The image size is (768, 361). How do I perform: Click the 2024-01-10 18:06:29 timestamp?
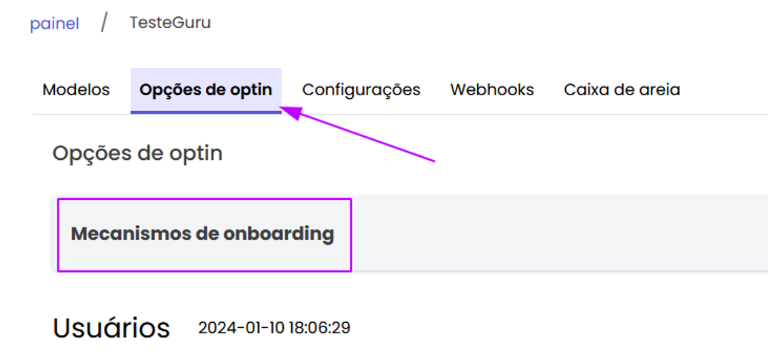pos(274,328)
